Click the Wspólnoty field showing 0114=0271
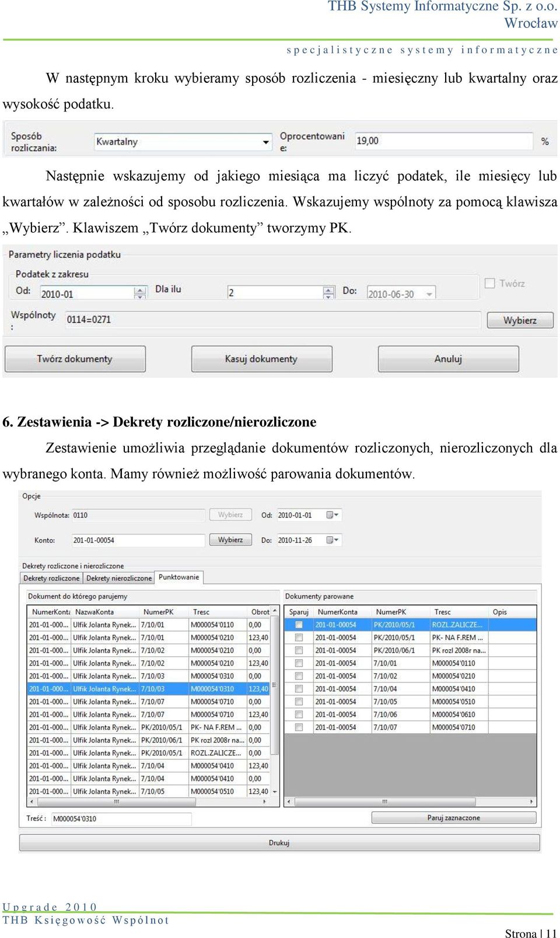560x938 pixels. tap(273, 320)
